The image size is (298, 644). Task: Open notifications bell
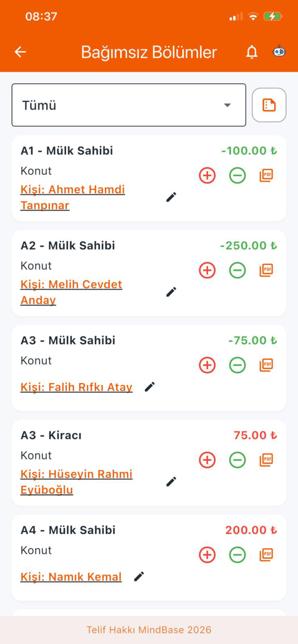pyautogui.click(x=252, y=52)
